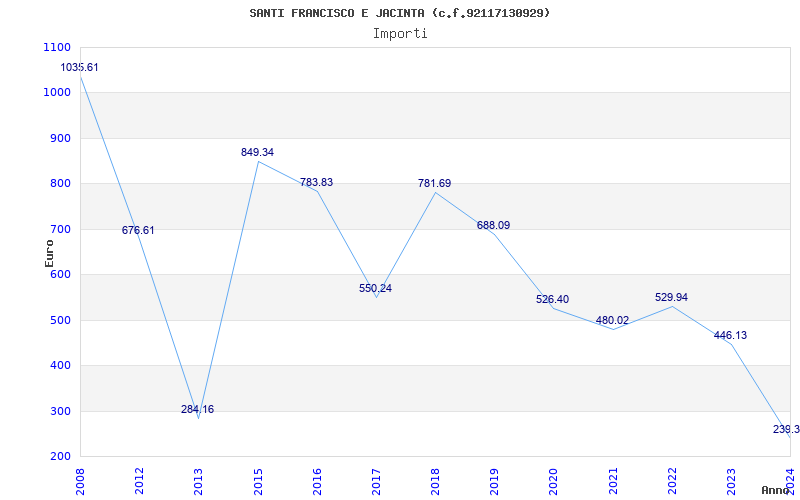The height and width of the screenshot is (500, 800).
Task: Click the 2023 x-axis tick label
Action: [731, 481]
